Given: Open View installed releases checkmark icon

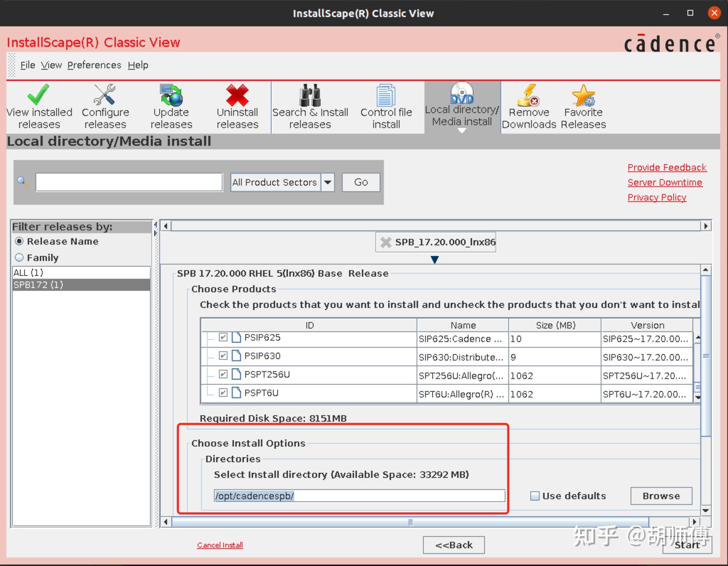Looking at the screenshot, I should tap(38, 95).
